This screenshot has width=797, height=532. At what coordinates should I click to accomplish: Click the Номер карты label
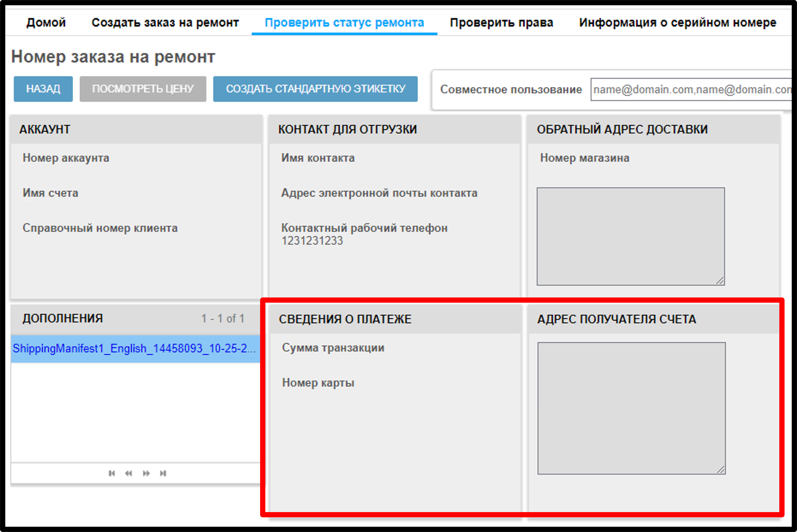tap(318, 383)
